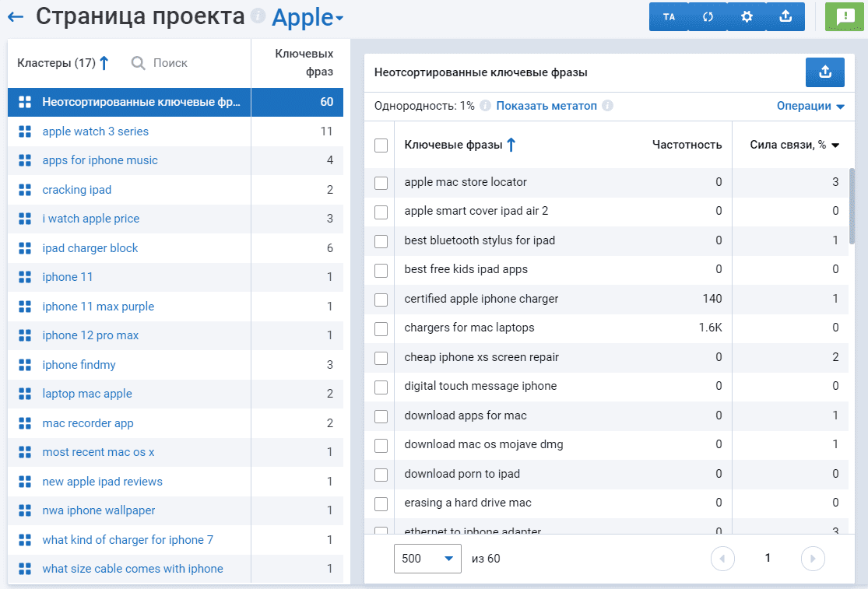Viewport: 868px width, 589px height.
Task: Check chargers for mac laptops row
Action: tap(381, 328)
